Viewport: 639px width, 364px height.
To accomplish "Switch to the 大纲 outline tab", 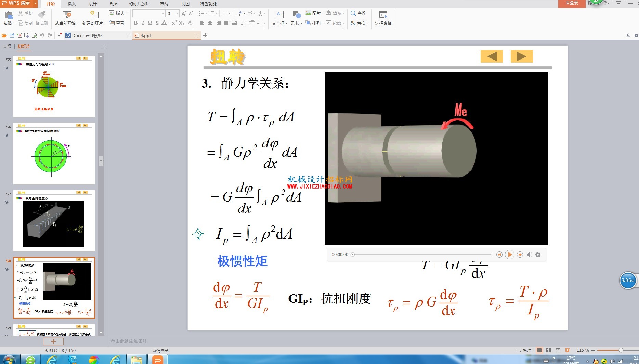I will tap(7, 46).
